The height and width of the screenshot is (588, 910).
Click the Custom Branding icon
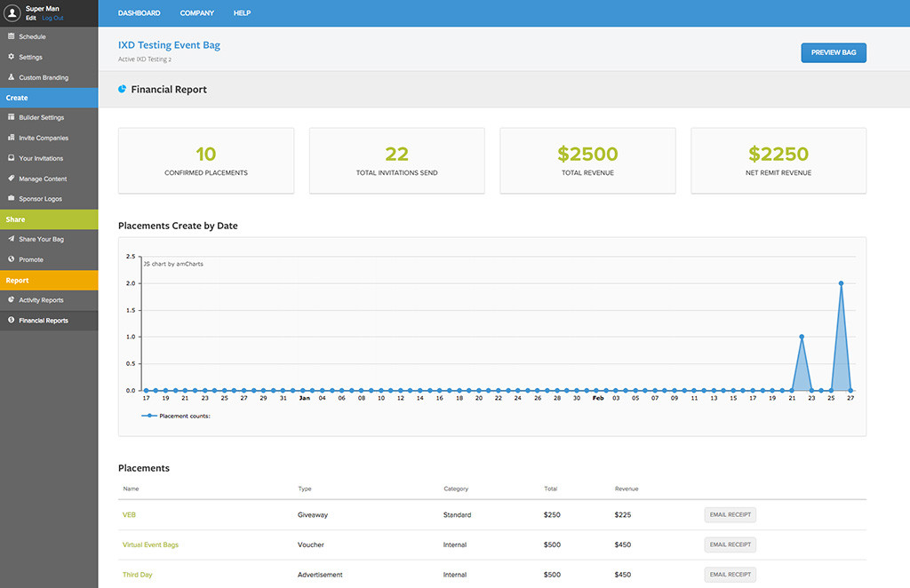[11, 76]
